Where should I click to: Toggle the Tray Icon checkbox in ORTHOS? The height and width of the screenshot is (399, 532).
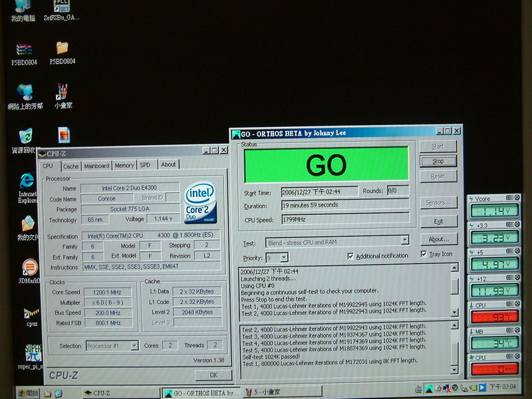[424, 254]
